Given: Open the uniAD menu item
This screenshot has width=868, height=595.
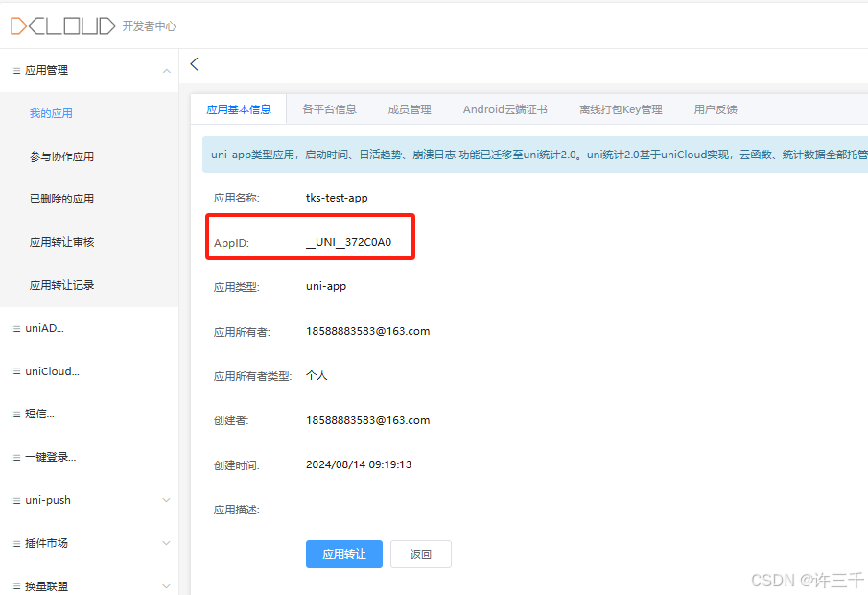Looking at the screenshot, I should click(x=44, y=328).
